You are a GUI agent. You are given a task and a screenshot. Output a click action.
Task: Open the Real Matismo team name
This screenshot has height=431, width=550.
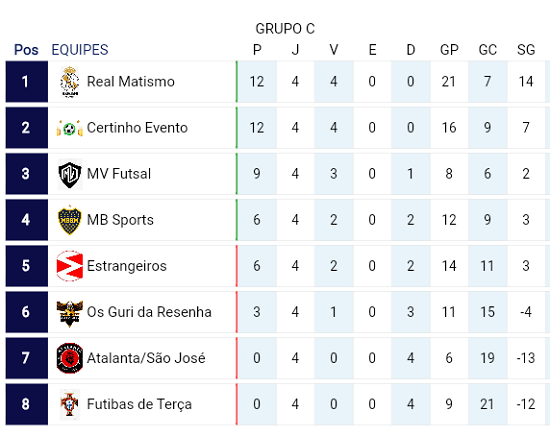click(130, 82)
